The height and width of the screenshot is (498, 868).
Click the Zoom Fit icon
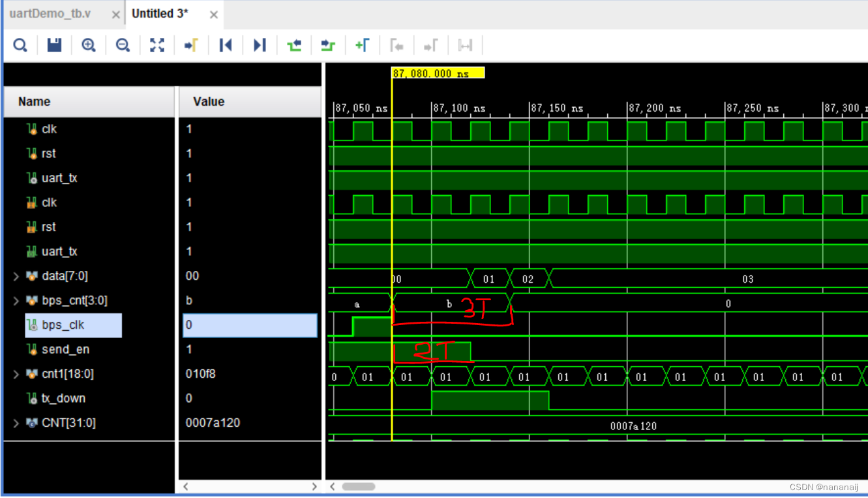pos(157,45)
